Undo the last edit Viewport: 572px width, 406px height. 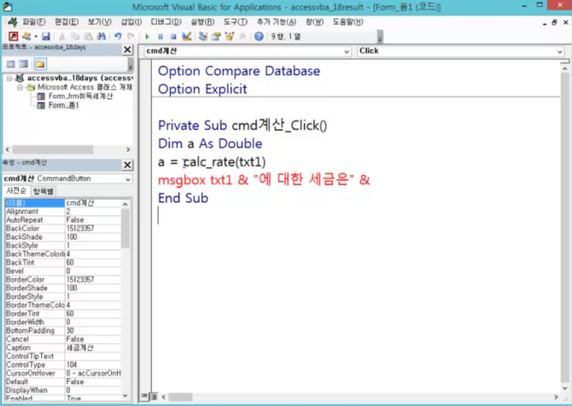click(x=117, y=36)
